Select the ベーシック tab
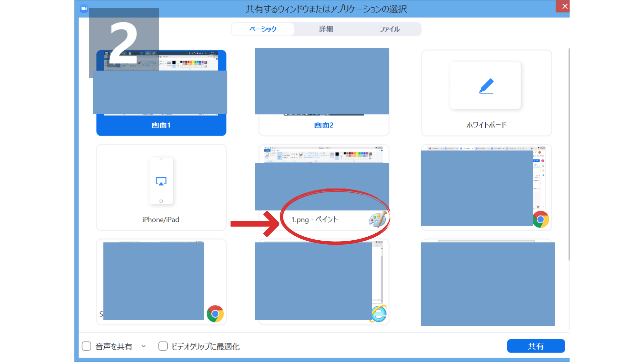Viewport: 644px width, 362px height. pyautogui.click(x=263, y=29)
